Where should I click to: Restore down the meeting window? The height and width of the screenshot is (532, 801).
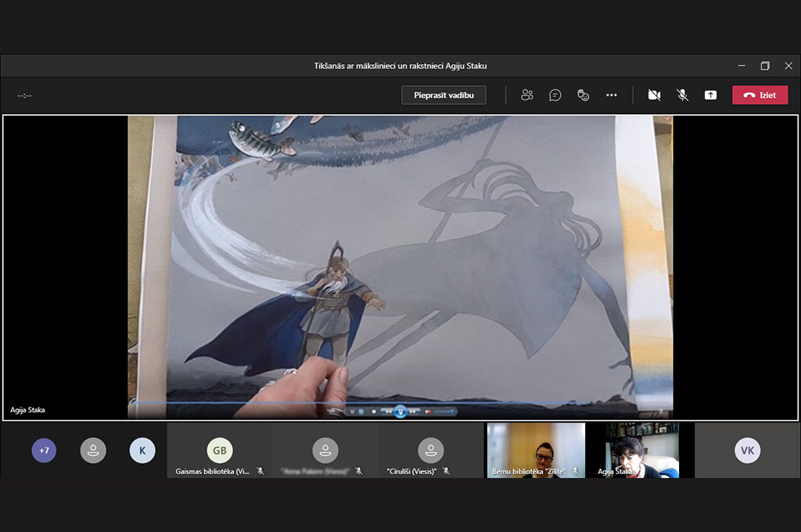coord(765,66)
